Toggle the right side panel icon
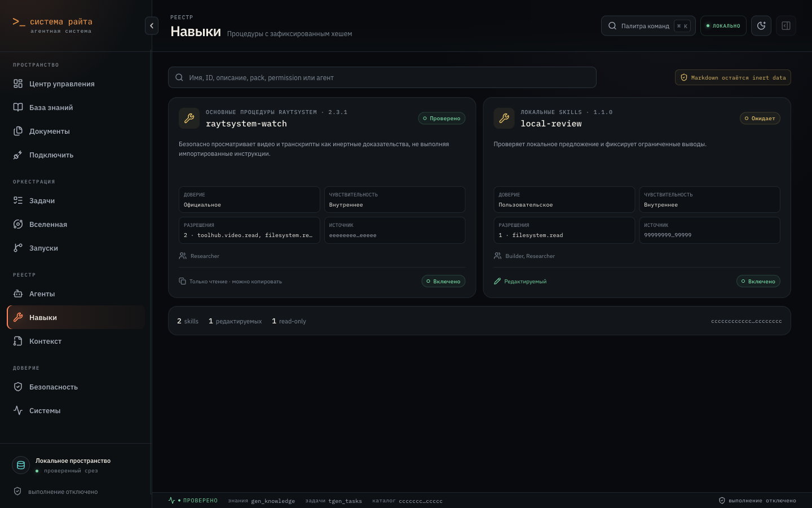812x508 pixels. [786, 26]
